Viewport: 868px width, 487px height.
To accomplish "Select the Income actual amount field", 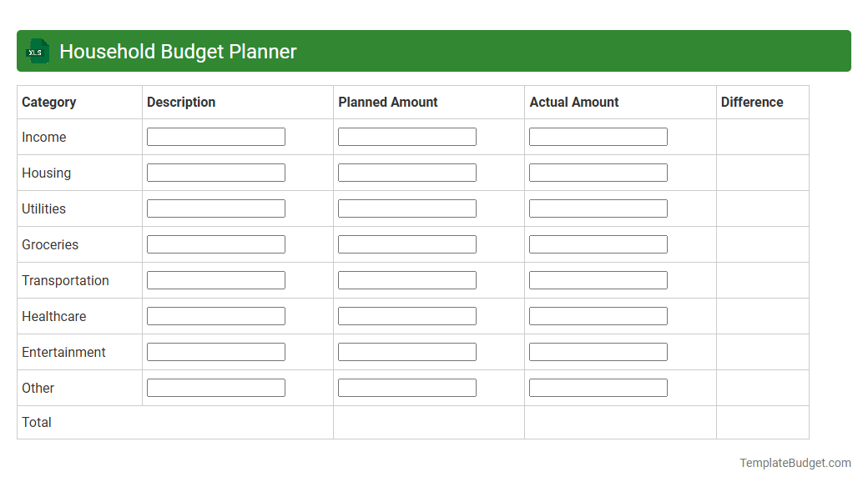I will (598, 136).
